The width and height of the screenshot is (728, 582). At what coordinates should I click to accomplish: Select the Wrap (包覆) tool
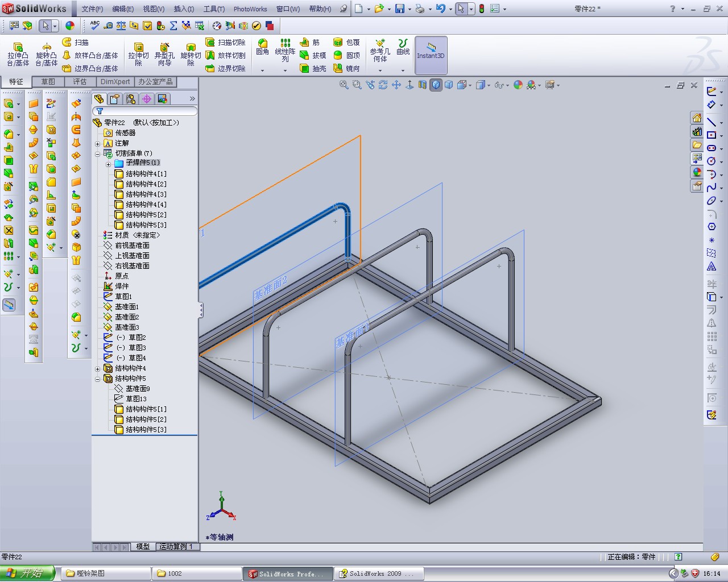click(x=346, y=43)
